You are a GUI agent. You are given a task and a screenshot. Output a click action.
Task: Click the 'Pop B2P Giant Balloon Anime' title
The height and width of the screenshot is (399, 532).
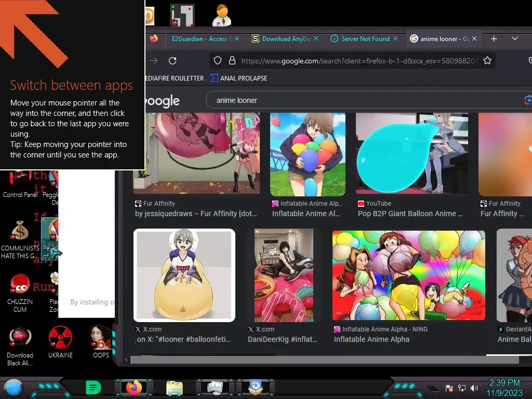click(410, 214)
